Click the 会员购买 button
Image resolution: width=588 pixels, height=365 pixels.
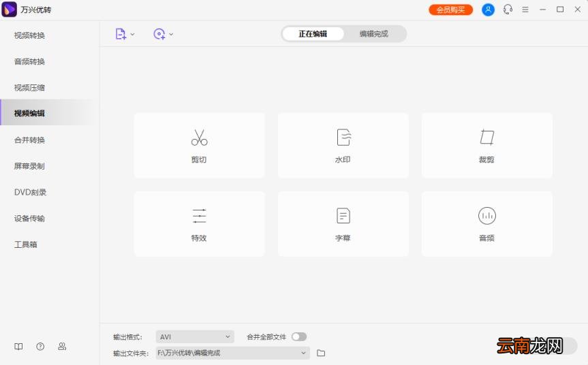tap(451, 10)
